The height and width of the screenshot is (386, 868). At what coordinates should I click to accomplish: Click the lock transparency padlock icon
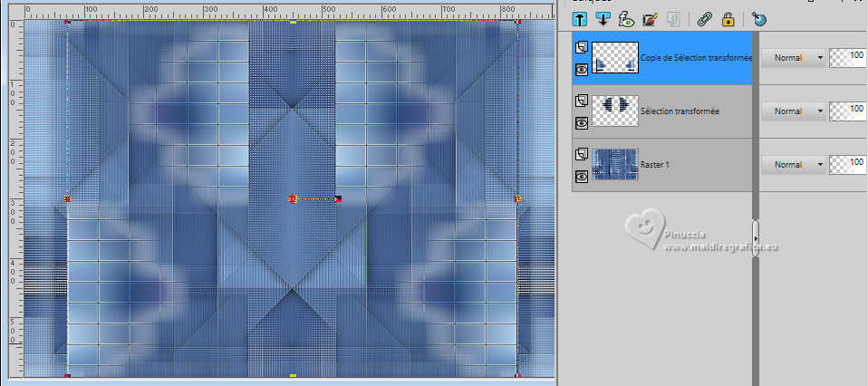728,19
